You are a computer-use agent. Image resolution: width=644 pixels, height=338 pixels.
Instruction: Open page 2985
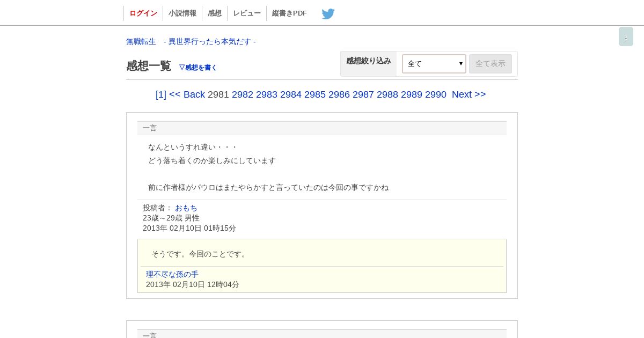coord(315,94)
